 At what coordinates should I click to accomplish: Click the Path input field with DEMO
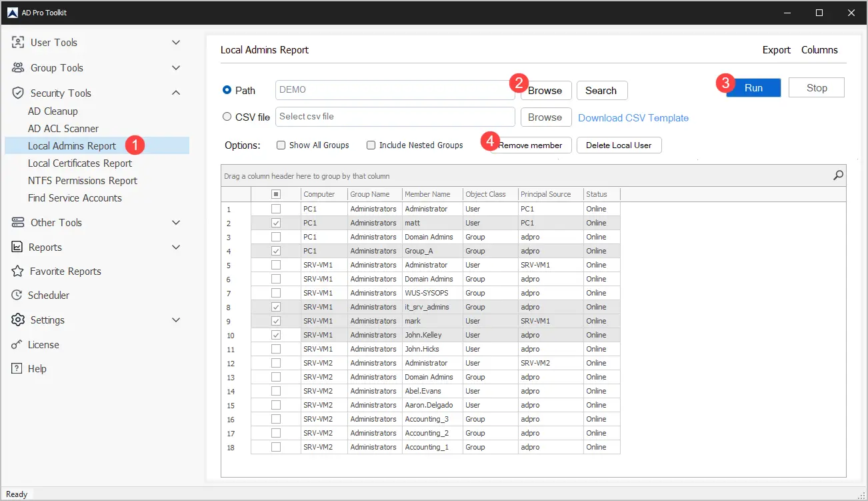pyautogui.click(x=395, y=90)
